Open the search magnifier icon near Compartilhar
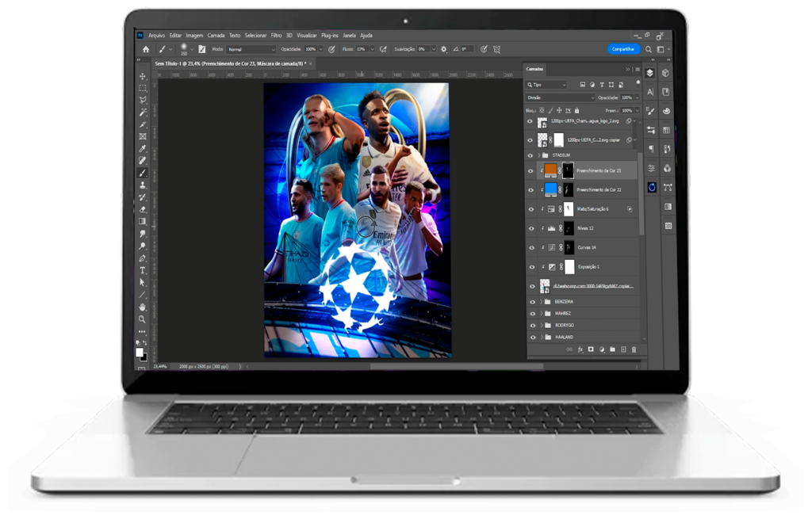812x519 pixels. pyautogui.click(x=649, y=50)
